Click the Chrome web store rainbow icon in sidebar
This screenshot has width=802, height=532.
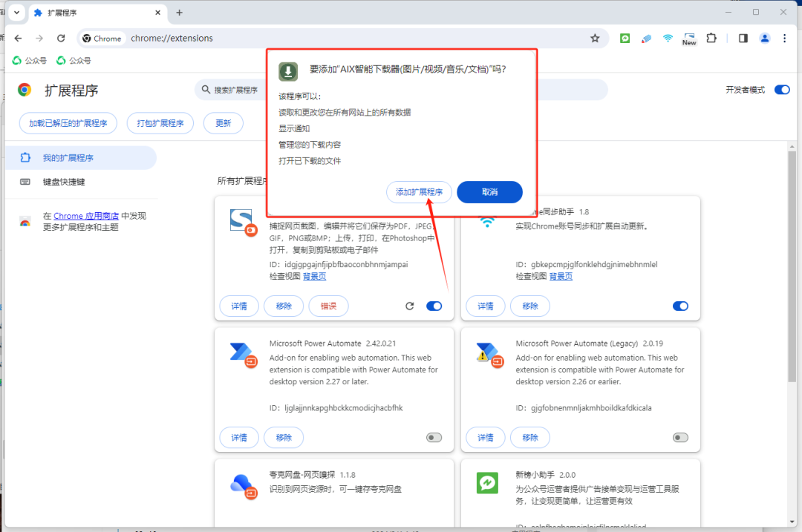click(25, 222)
